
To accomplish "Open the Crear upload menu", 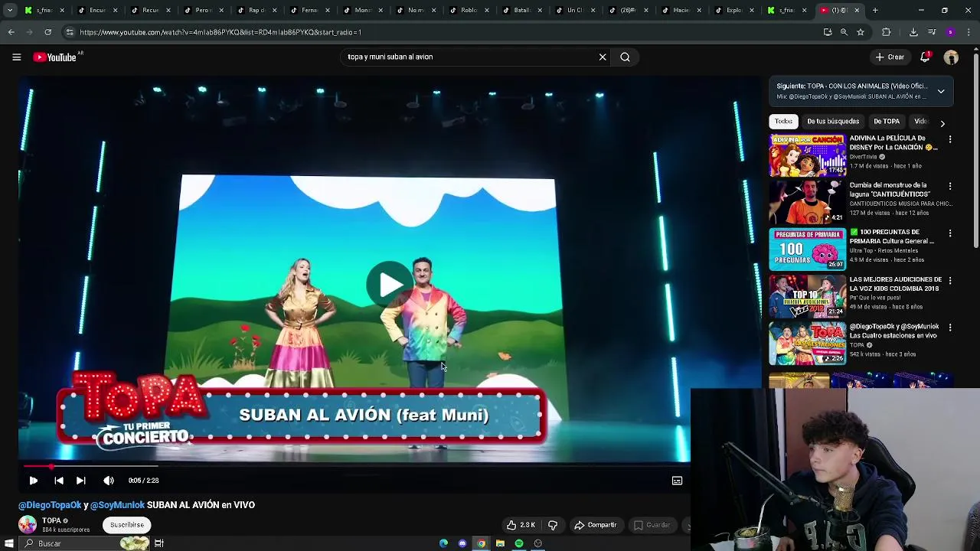I will tap(890, 57).
